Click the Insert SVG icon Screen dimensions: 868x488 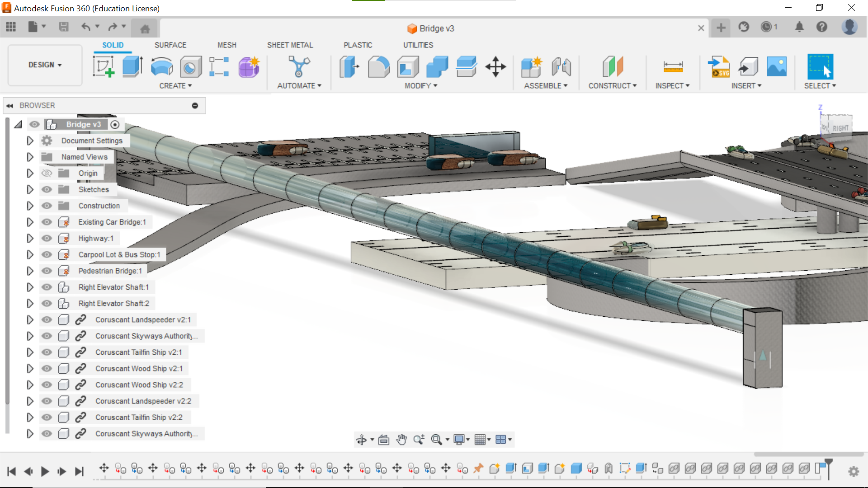pyautogui.click(x=718, y=67)
